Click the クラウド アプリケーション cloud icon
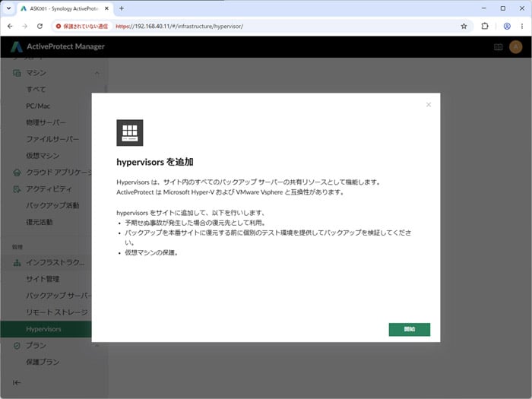Image resolution: width=532 pixels, height=399 pixels. click(x=17, y=173)
